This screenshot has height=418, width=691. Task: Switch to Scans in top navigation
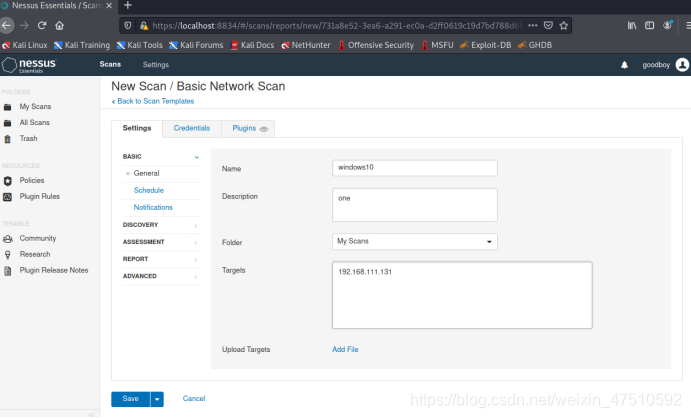pyautogui.click(x=110, y=64)
